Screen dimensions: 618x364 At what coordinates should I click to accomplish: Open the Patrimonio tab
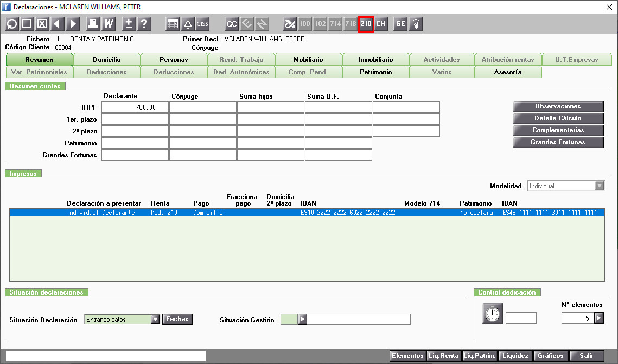(x=376, y=72)
